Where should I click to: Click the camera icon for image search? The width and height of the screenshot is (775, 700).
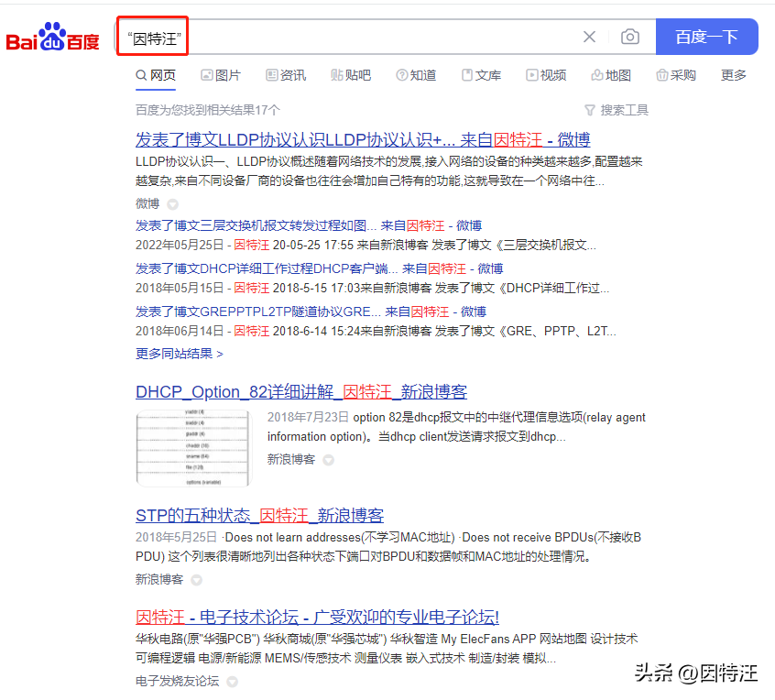click(x=630, y=36)
